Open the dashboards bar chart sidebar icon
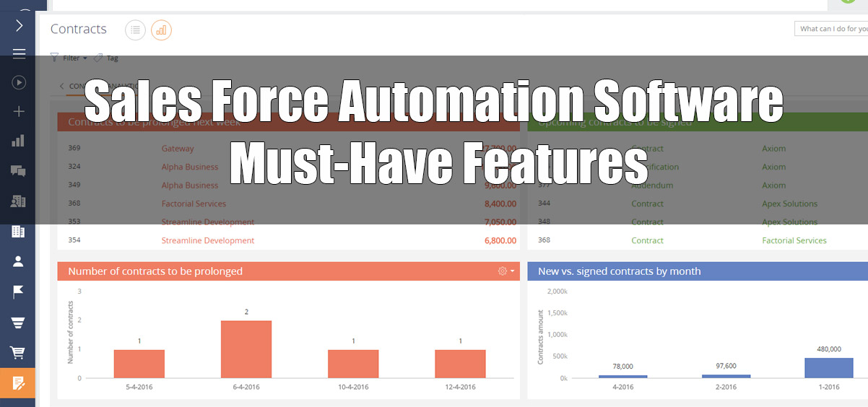 coord(19,141)
